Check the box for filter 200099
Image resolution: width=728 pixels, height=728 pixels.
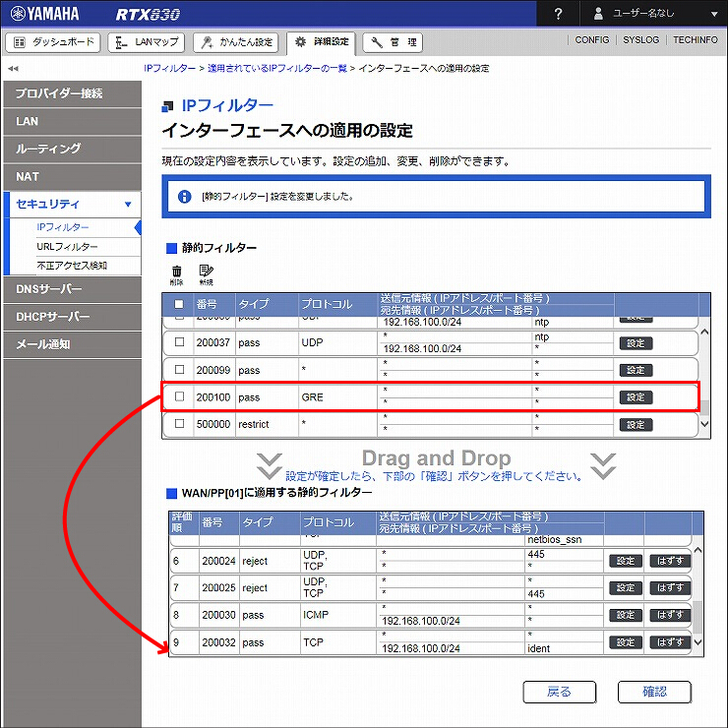tap(179, 370)
